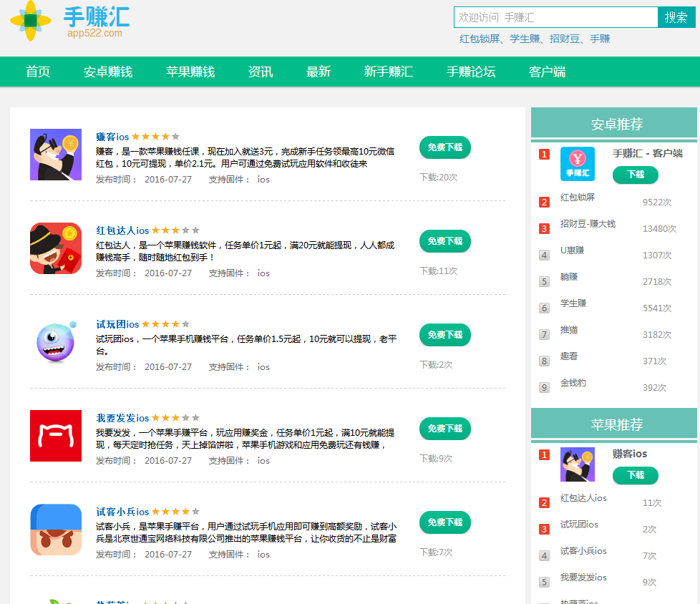Open 招财豆-赚大钱 in 安卓推荐 list
The image size is (700, 604).
pyautogui.click(x=588, y=224)
